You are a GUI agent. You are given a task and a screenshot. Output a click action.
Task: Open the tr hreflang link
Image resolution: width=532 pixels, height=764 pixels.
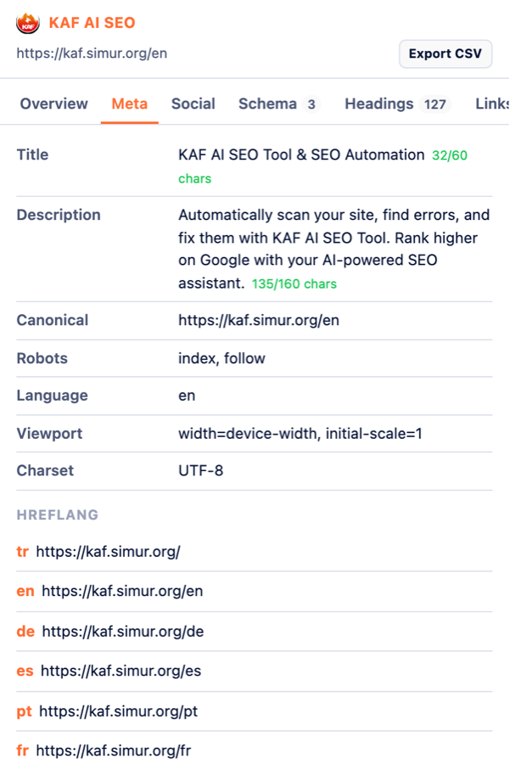coord(108,552)
